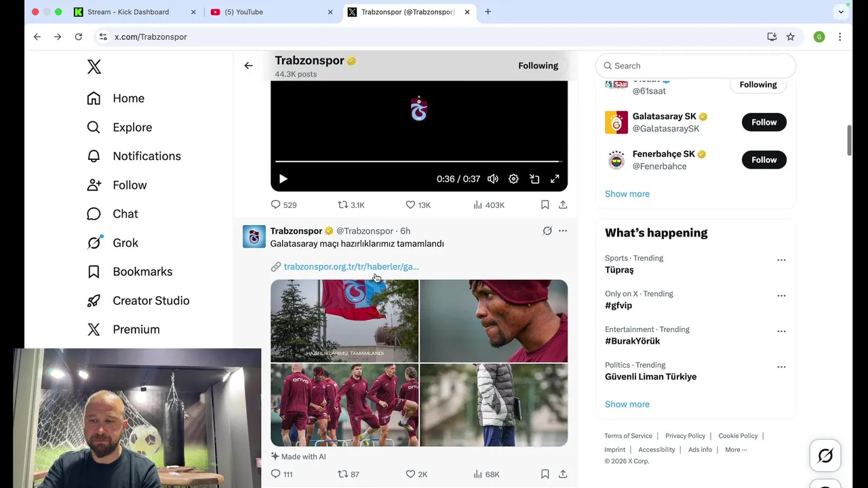View analytics of 403K views post
This screenshot has width=868, height=488.
tap(488, 205)
